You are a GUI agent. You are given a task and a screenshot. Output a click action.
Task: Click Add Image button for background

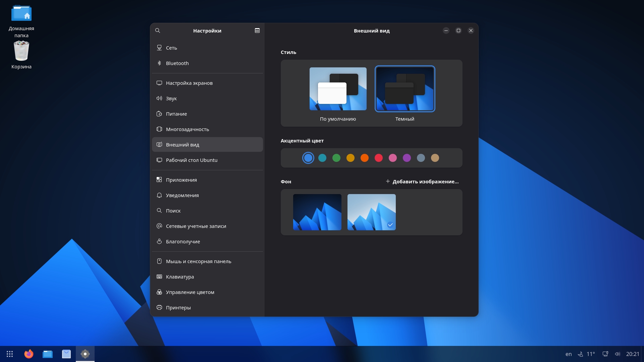(422, 181)
